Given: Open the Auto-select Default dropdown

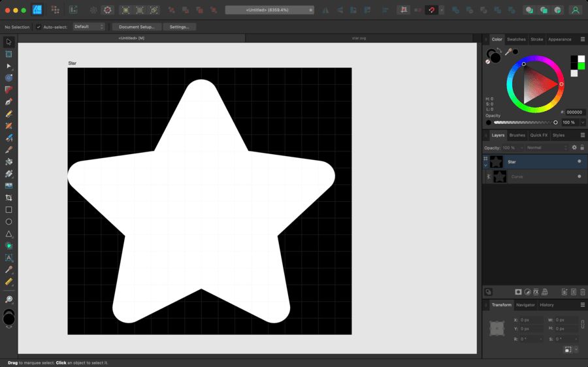Looking at the screenshot, I should (x=89, y=27).
